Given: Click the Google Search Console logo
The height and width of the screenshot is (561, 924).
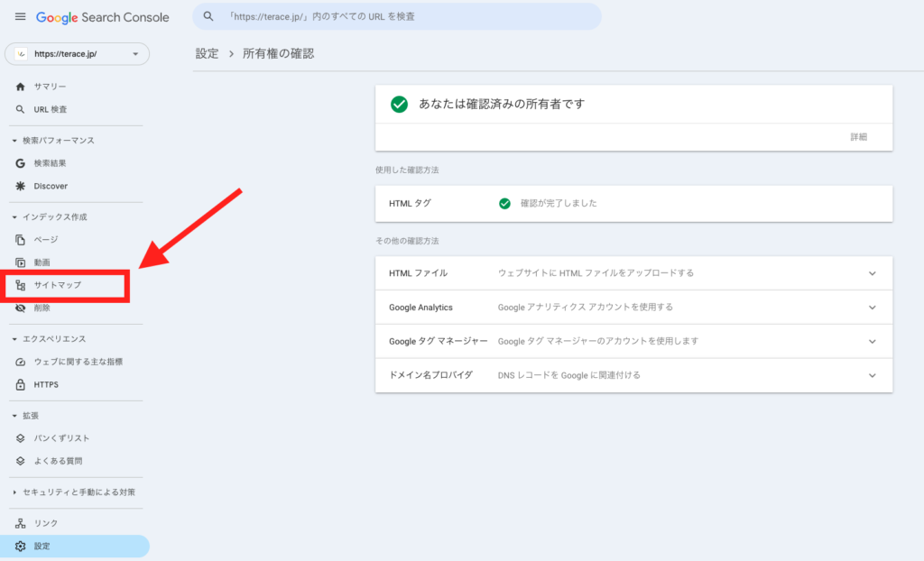Looking at the screenshot, I should coord(103,17).
